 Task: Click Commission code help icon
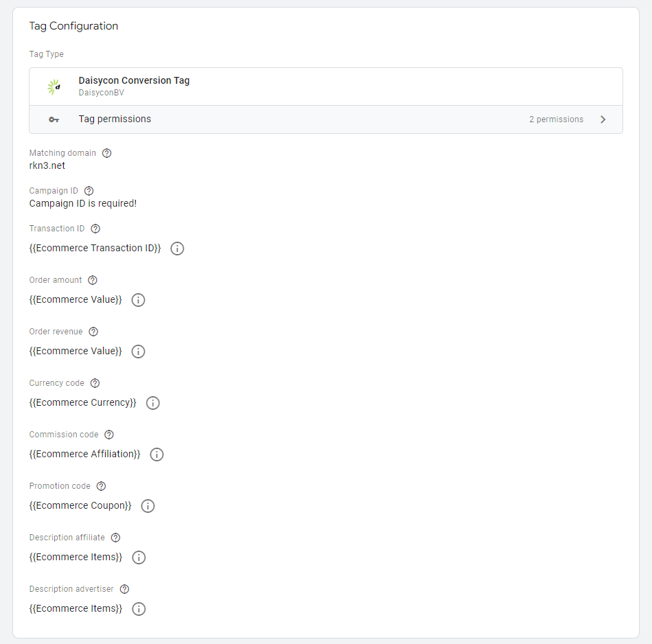click(x=109, y=435)
